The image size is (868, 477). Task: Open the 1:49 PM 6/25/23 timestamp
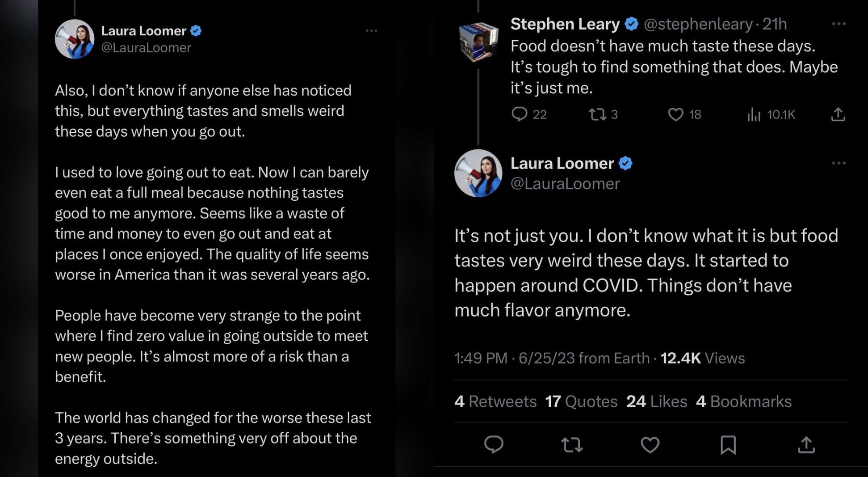[x=552, y=358]
